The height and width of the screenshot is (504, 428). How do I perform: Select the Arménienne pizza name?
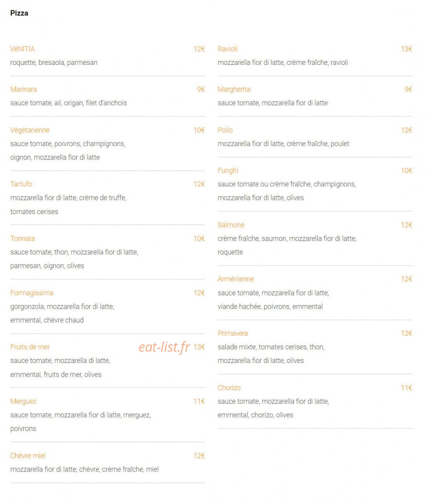point(236,279)
